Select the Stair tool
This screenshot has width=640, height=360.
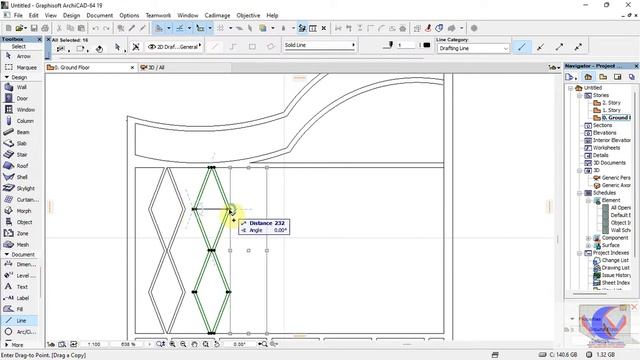pyautogui.click(x=21, y=155)
